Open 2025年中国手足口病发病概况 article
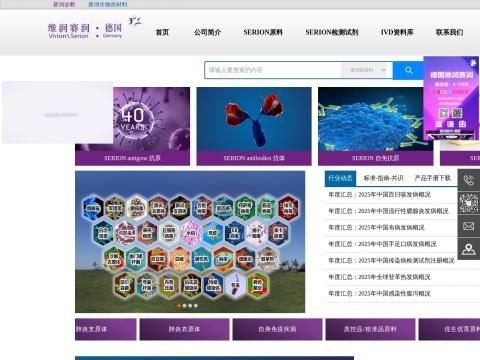Viewport: 480px width, 360px height. (382, 244)
